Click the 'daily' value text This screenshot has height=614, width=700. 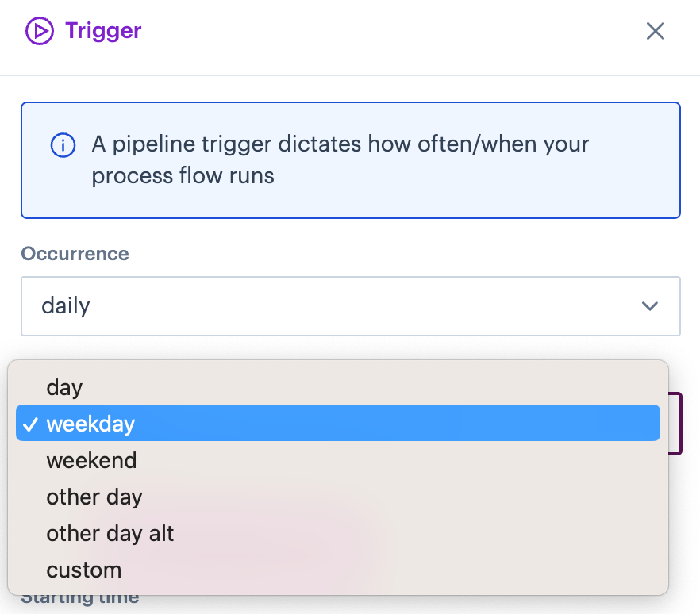coord(66,306)
